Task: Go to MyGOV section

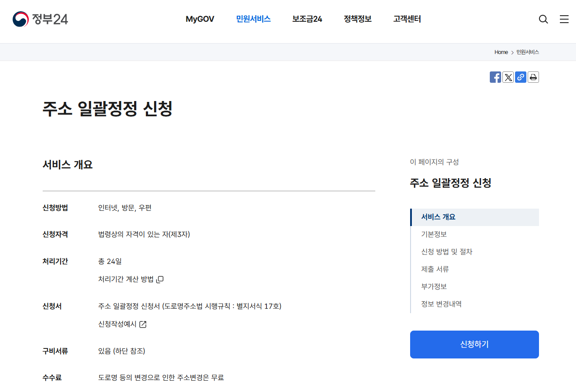Action: pos(200,19)
